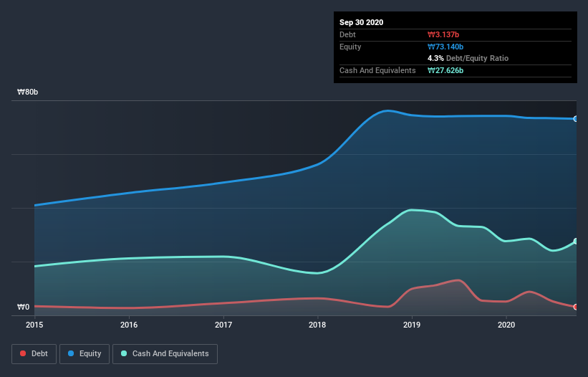Image resolution: width=588 pixels, height=377 pixels.
Task: Toggle the Equity legend button
Action: click(85, 354)
